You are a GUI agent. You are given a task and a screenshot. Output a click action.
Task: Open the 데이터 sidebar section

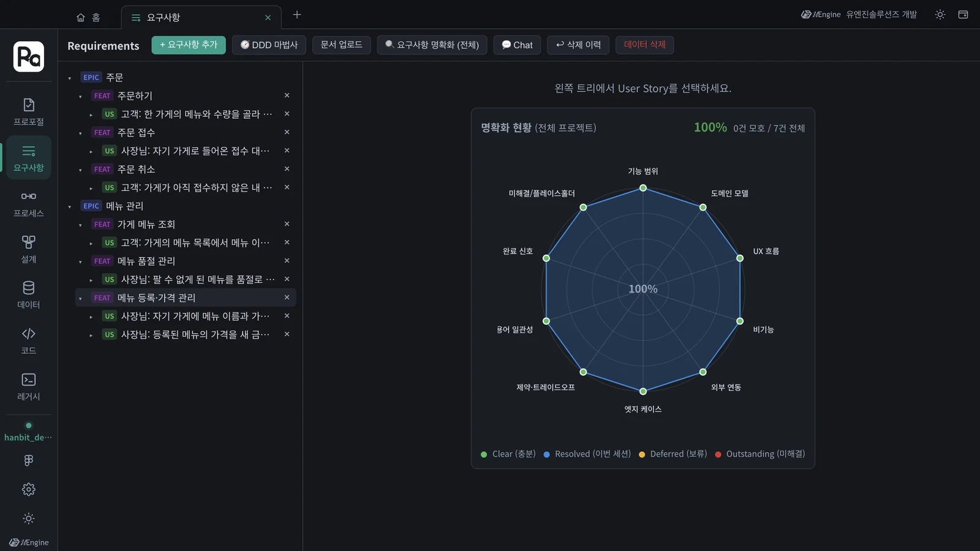click(29, 294)
